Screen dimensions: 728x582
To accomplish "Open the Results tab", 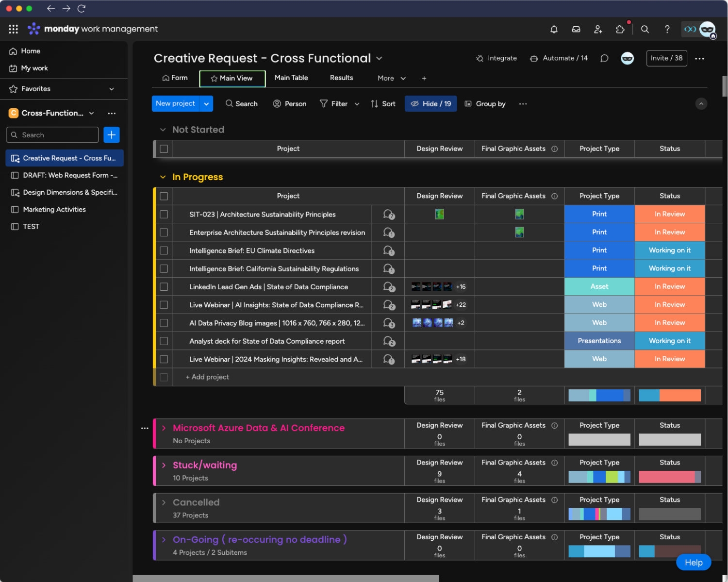I will tap(341, 78).
